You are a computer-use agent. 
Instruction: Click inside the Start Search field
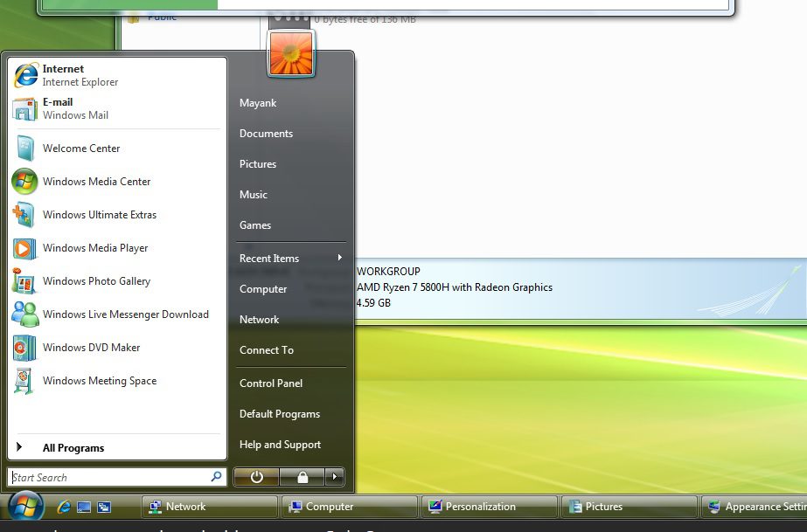109,477
